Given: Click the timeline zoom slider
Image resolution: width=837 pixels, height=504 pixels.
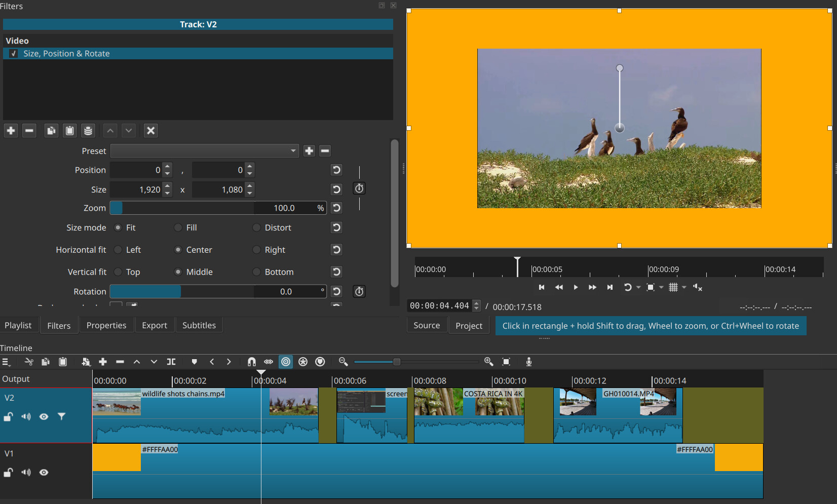Looking at the screenshot, I should point(397,362).
